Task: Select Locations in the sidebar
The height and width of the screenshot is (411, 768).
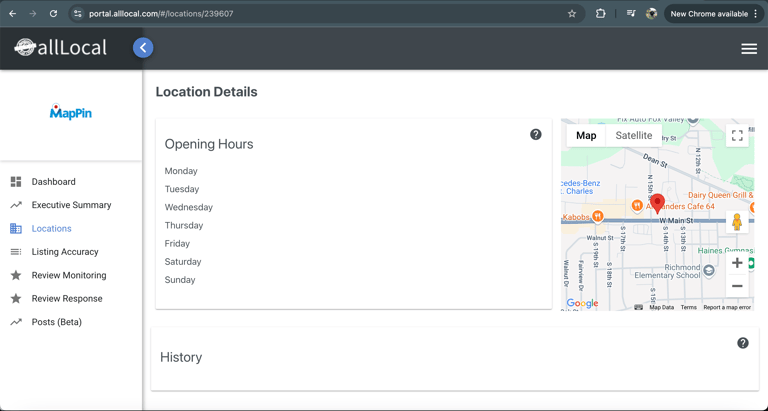Action: point(51,228)
